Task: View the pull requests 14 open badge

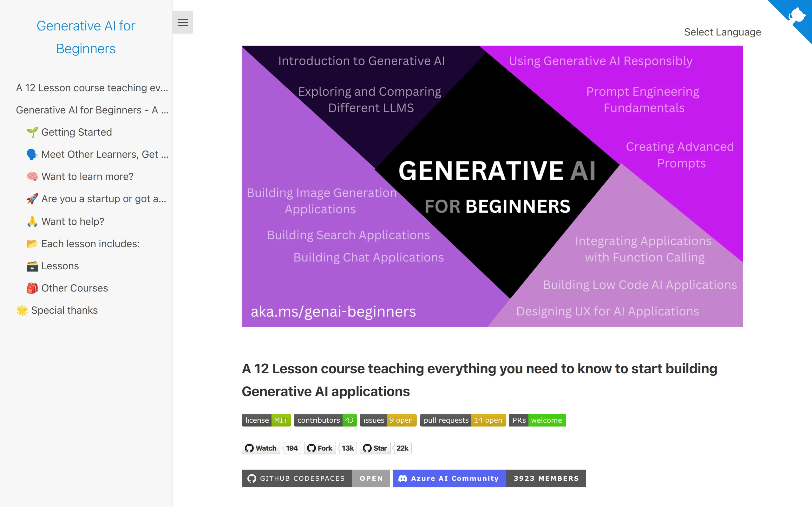Action: coord(463,420)
